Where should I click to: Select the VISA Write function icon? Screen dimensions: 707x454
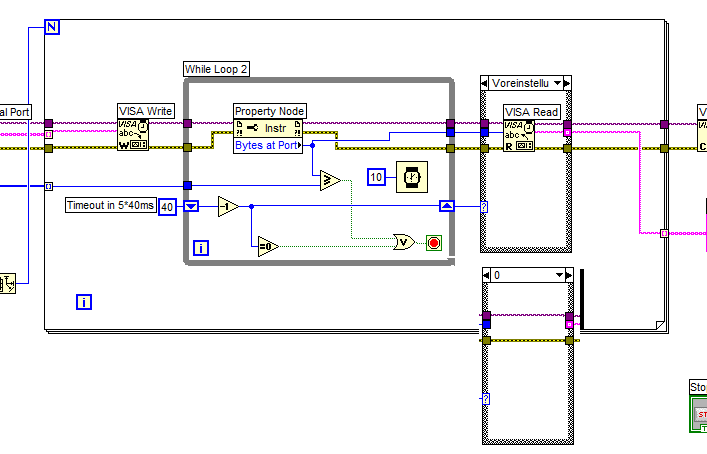tap(133, 135)
